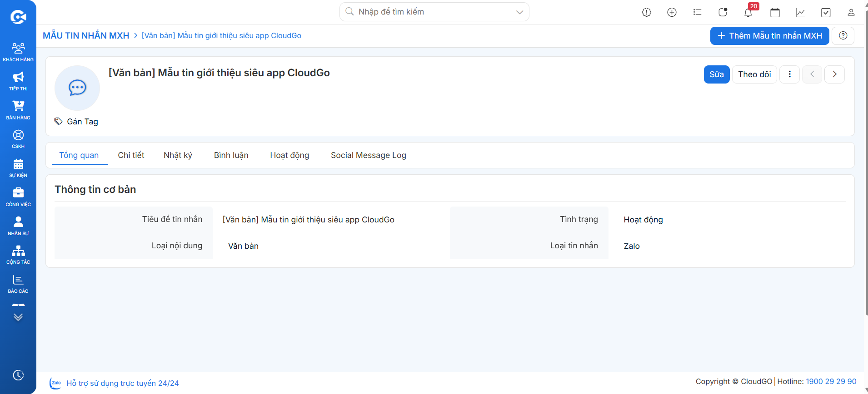This screenshot has width=868, height=394.
Task: Click hotline number 1900 29 29 90
Action: click(831, 381)
